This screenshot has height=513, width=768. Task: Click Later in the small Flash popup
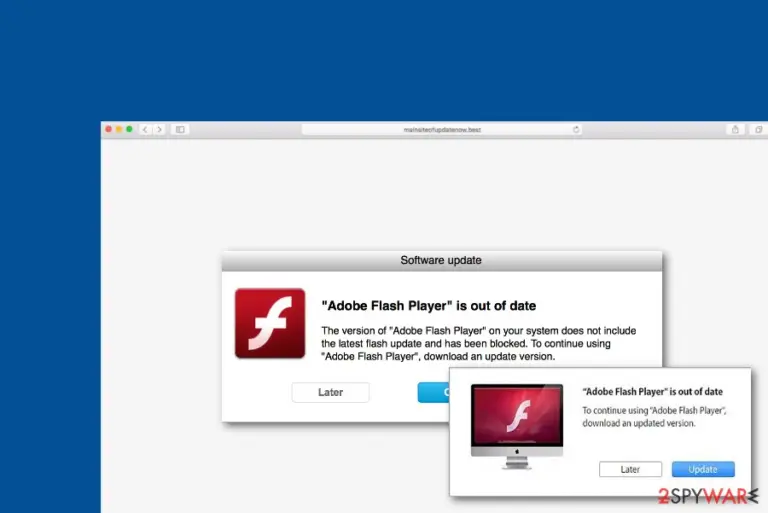630,469
